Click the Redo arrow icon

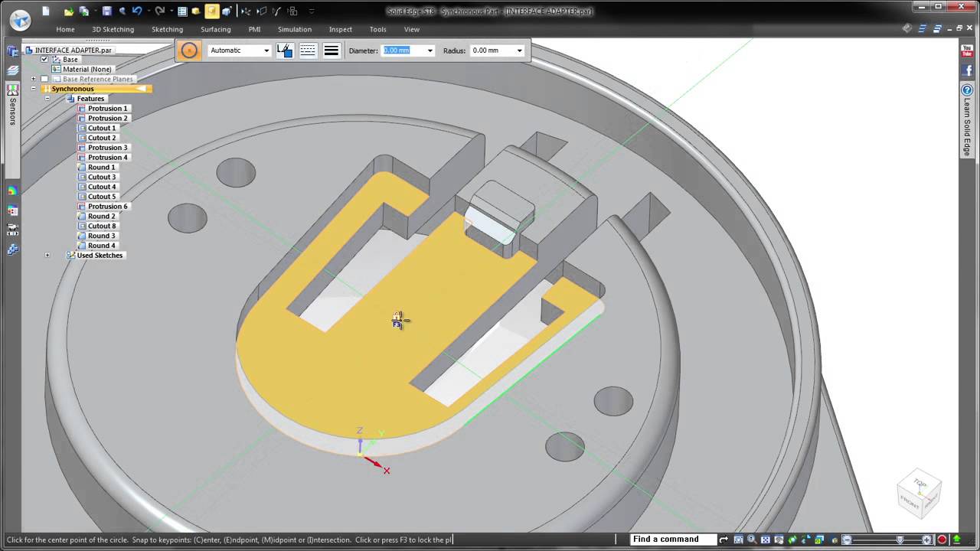pyautogui.click(x=159, y=11)
